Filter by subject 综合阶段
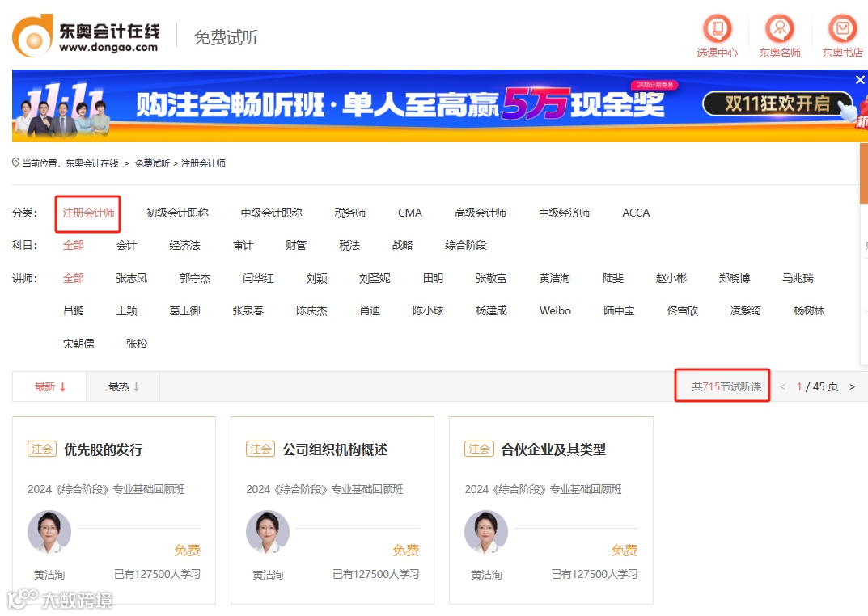Screen dimensions: 868x616 [x=466, y=245]
